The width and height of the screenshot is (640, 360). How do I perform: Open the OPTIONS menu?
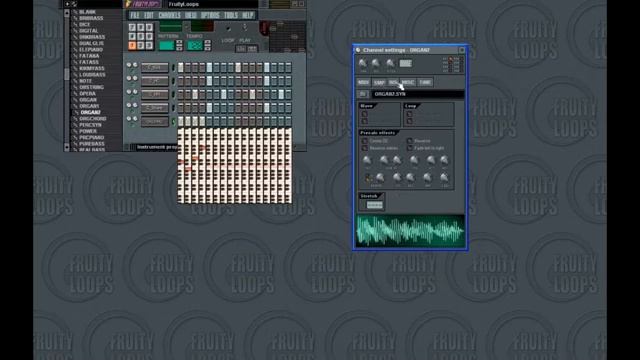coord(210,16)
